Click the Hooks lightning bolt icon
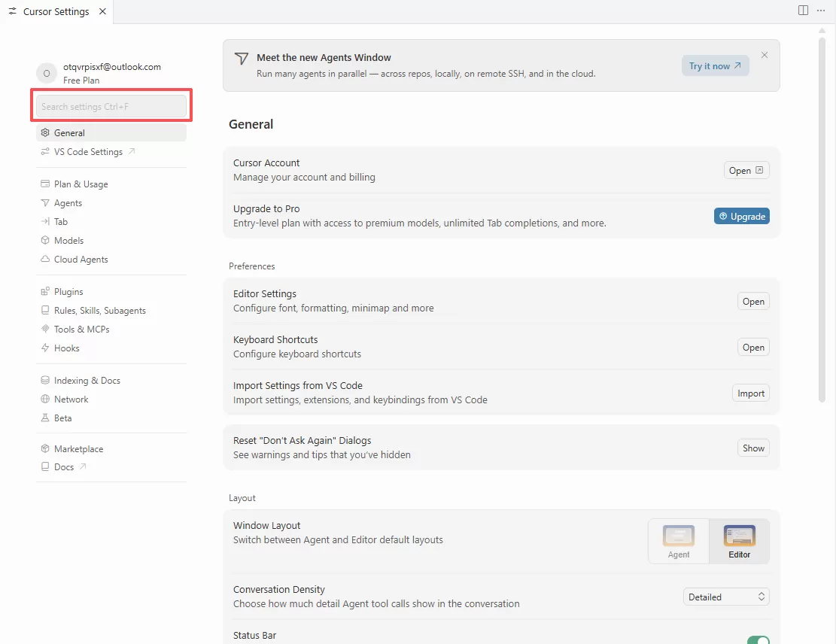836x644 pixels. pos(45,348)
